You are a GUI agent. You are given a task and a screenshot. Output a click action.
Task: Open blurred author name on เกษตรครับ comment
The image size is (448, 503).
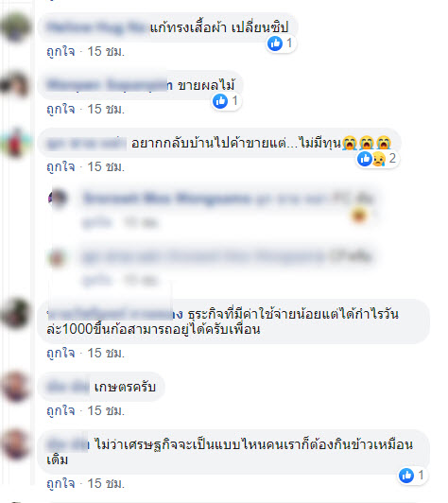[x=68, y=387]
